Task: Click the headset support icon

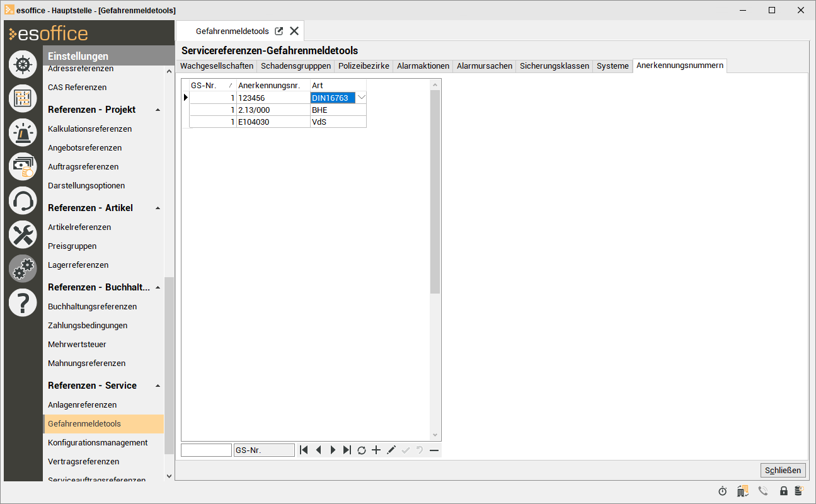Action: pos(23,201)
